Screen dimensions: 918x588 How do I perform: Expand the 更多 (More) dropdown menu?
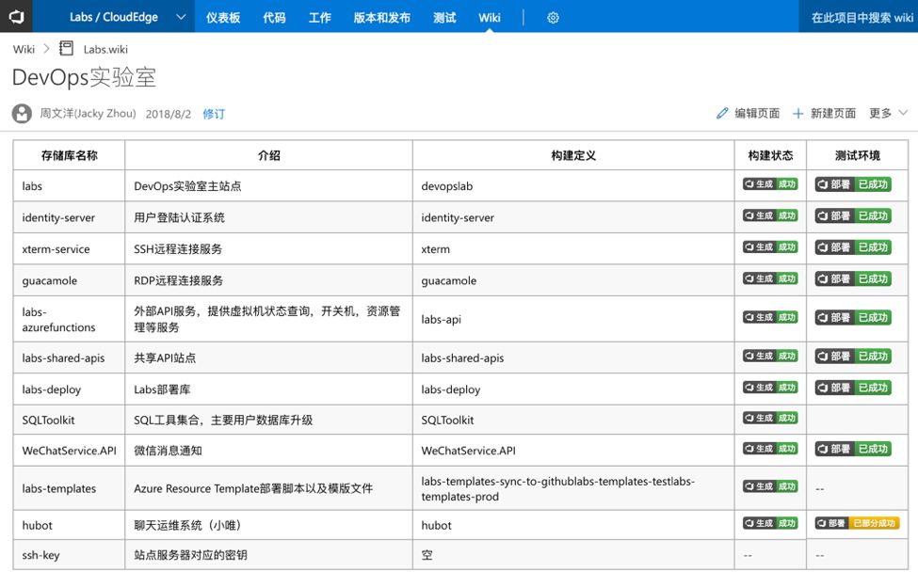click(x=888, y=113)
